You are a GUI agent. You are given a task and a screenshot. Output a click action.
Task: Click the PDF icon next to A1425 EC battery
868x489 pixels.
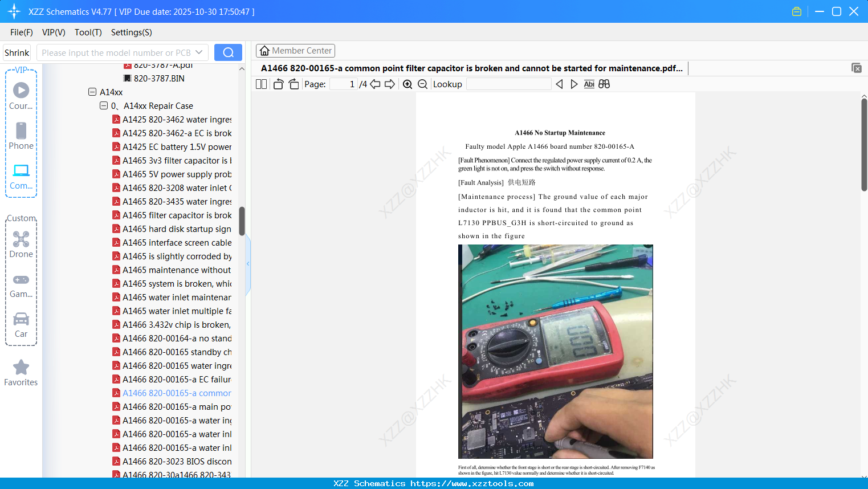point(116,146)
